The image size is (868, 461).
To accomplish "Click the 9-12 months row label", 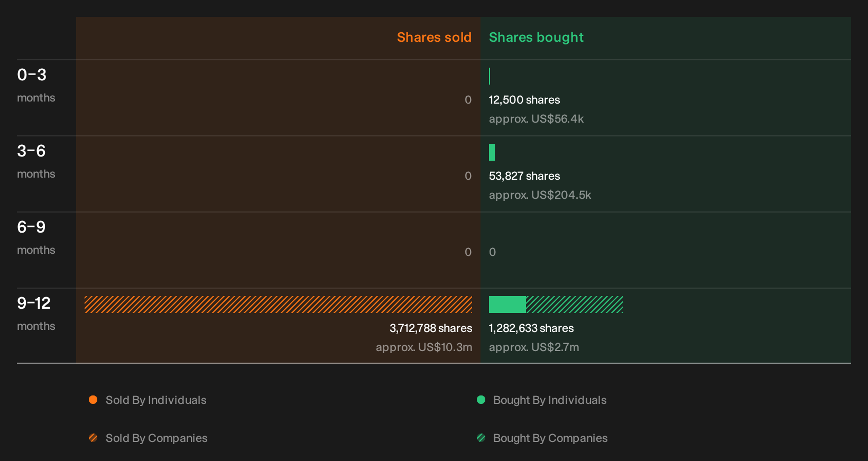I will [36, 314].
